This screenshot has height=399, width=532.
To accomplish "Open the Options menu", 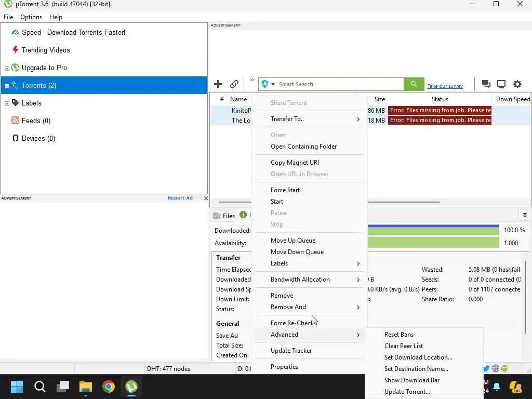I will 31,17.
